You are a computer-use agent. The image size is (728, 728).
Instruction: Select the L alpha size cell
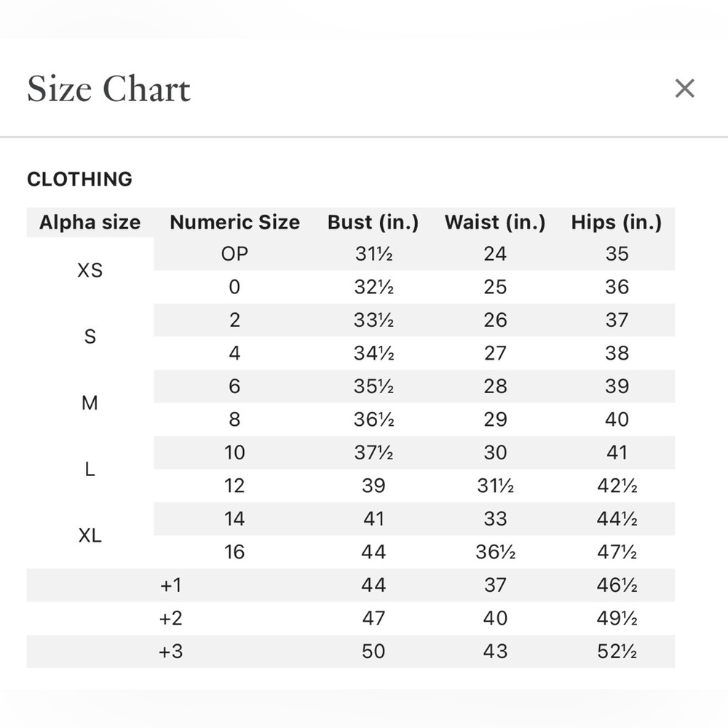pyautogui.click(x=90, y=470)
